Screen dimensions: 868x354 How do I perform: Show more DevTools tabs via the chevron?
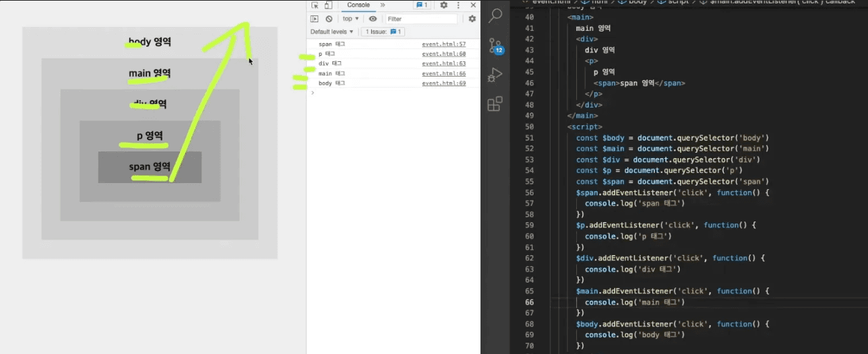coord(383,5)
